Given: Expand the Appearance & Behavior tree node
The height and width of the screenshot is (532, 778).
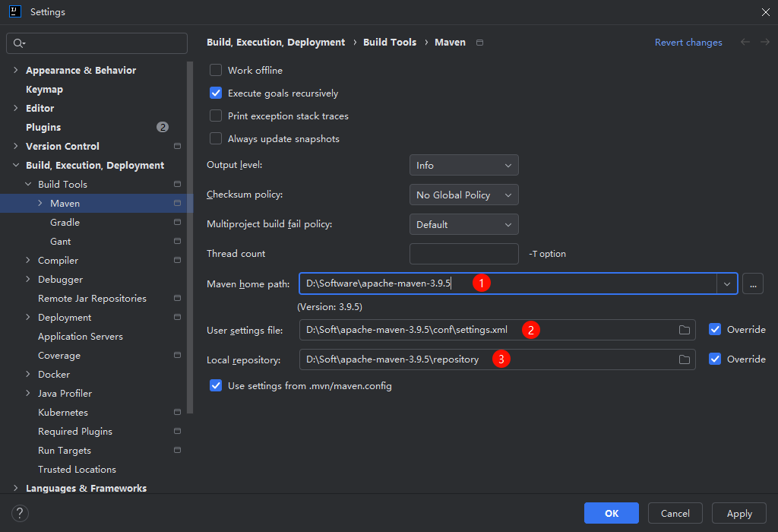Looking at the screenshot, I should [x=16, y=70].
